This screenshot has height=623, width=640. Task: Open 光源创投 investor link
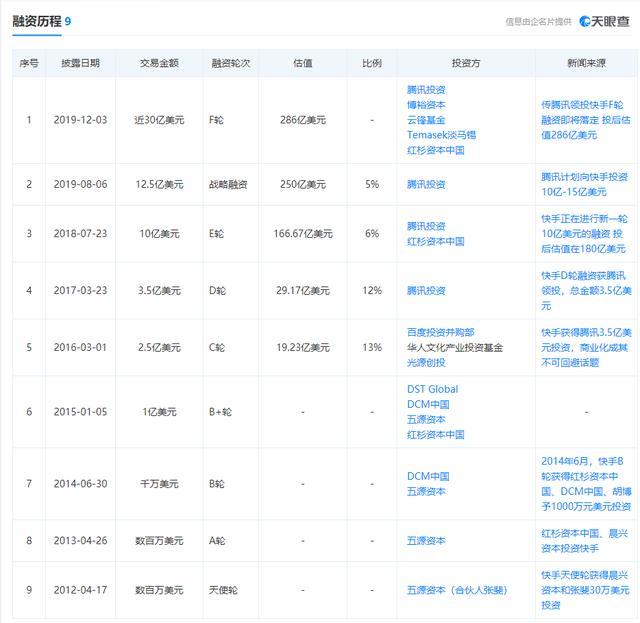(x=426, y=363)
